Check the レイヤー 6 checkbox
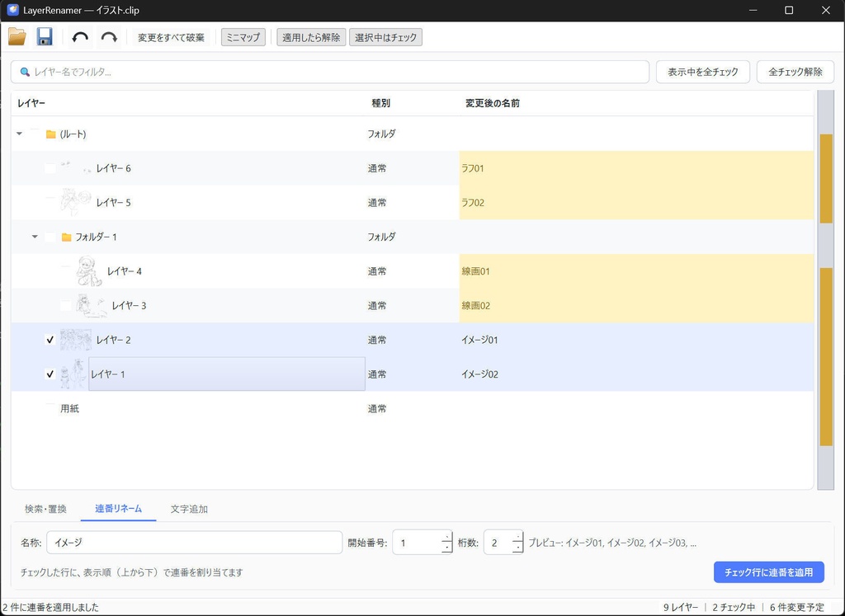845x616 pixels. tap(50, 168)
